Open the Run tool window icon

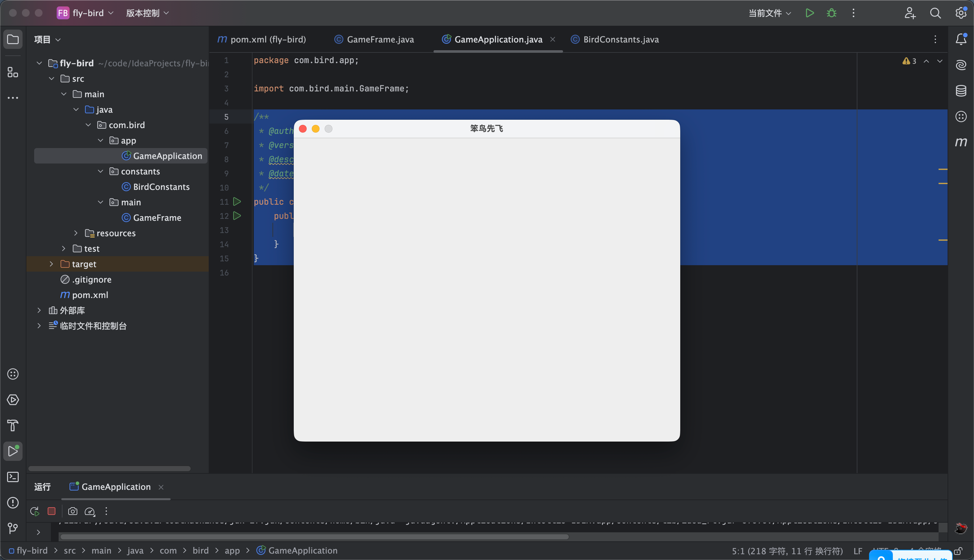click(x=13, y=451)
